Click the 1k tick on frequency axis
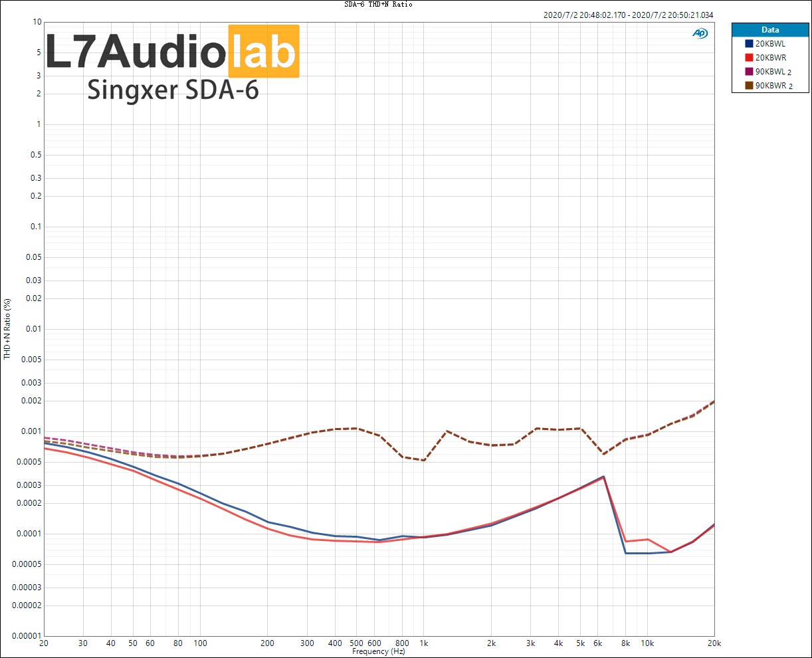 coord(423,643)
